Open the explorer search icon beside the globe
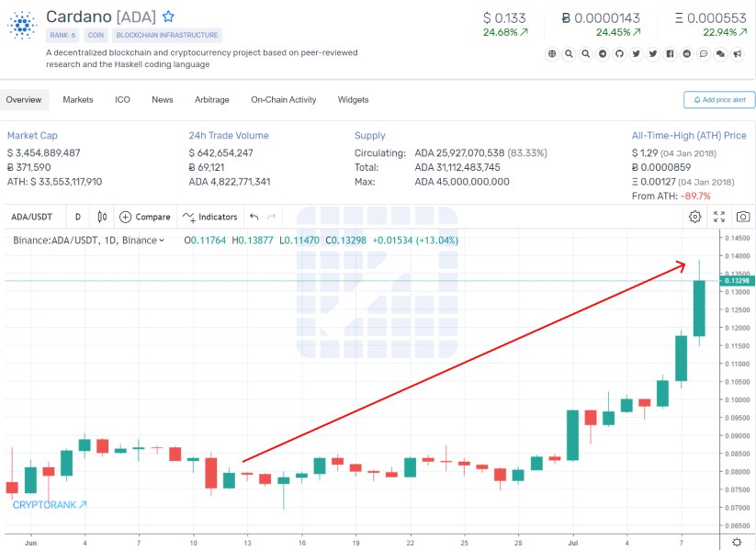The width and height of the screenshot is (756, 550). [569, 53]
